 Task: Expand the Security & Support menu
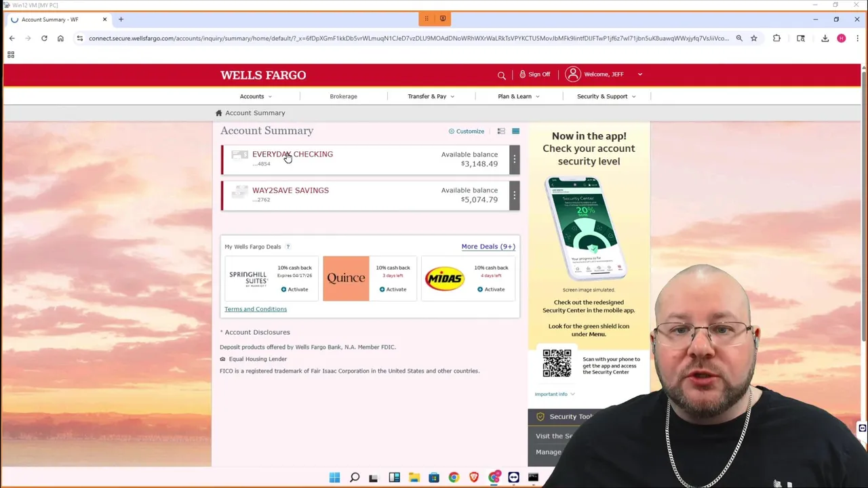[x=606, y=96]
